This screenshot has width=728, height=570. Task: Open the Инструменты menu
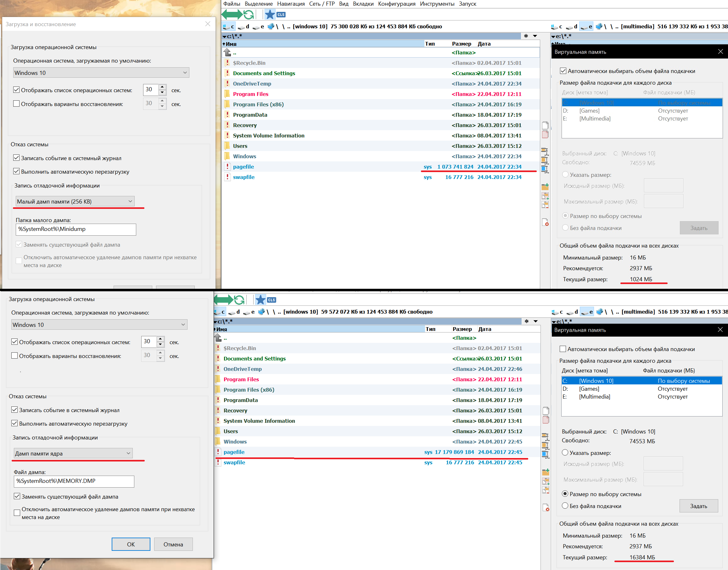point(437,4)
